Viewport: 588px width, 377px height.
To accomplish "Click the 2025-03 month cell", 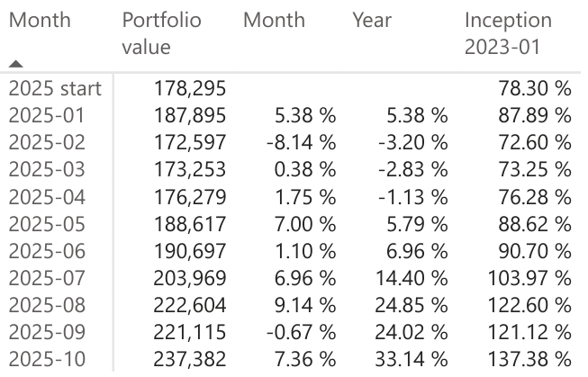I will point(42,166).
